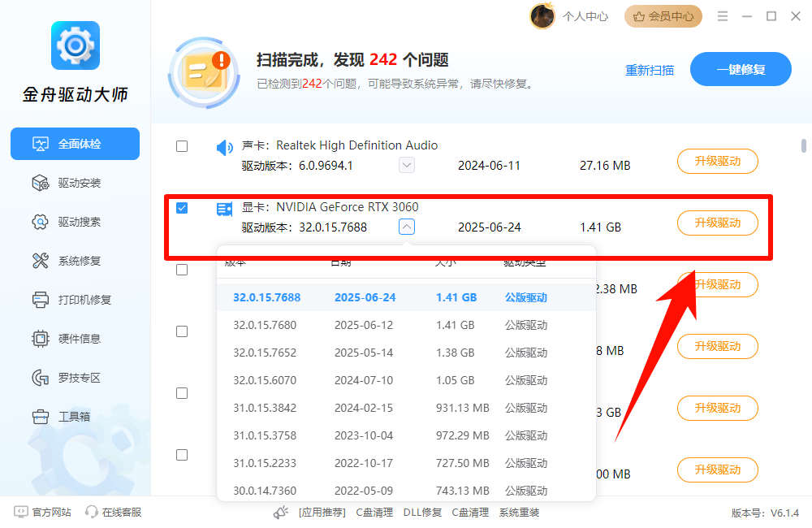
Task: Click the 打印机修复 printer icon
Action: (x=41, y=300)
